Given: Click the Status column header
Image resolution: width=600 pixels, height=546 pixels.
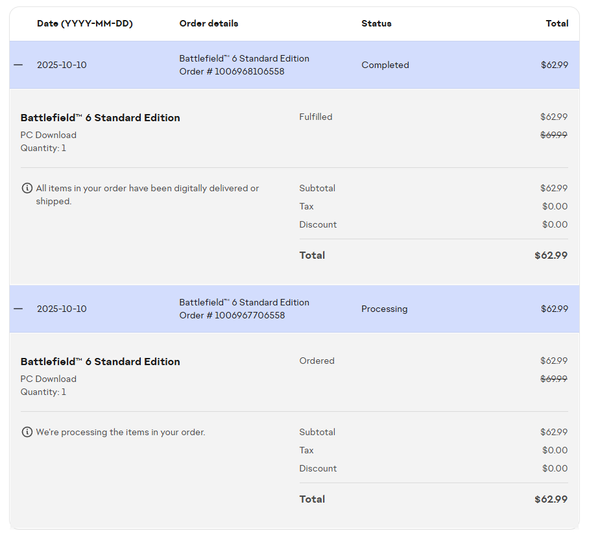Looking at the screenshot, I should click(x=376, y=23).
